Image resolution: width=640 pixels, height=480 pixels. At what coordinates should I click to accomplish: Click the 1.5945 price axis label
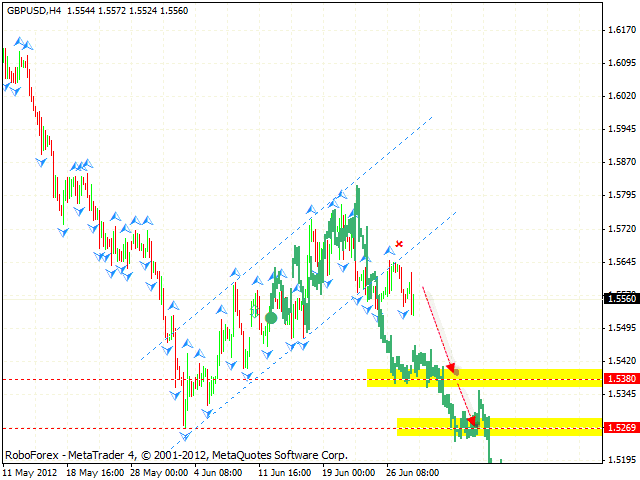point(622,129)
